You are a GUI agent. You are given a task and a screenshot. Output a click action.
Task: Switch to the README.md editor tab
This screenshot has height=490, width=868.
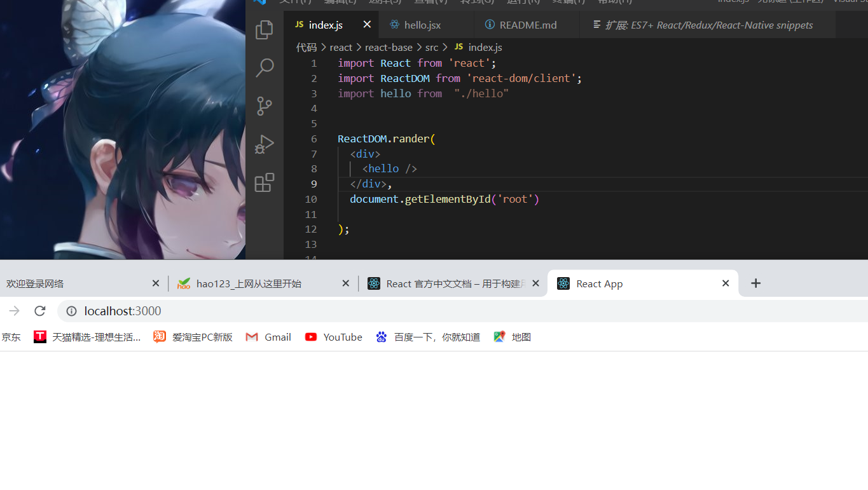[x=527, y=25]
